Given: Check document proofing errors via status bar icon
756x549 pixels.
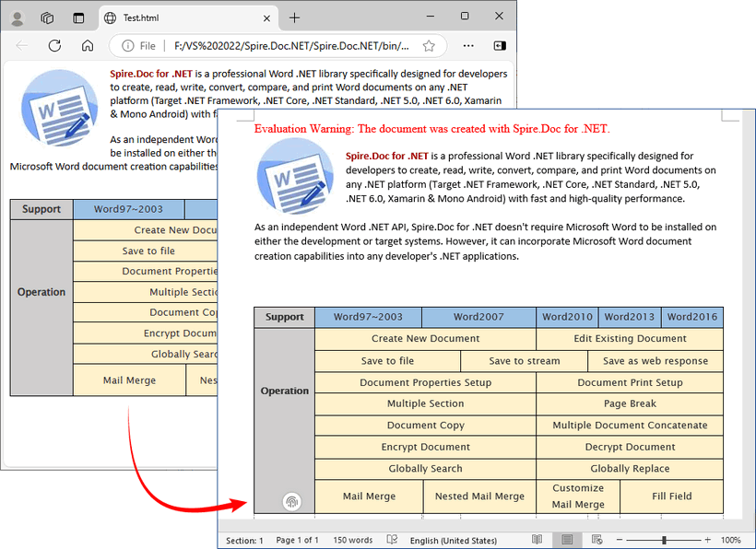Looking at the screenshot, I should pyautogui.click(x=391, y=540).
